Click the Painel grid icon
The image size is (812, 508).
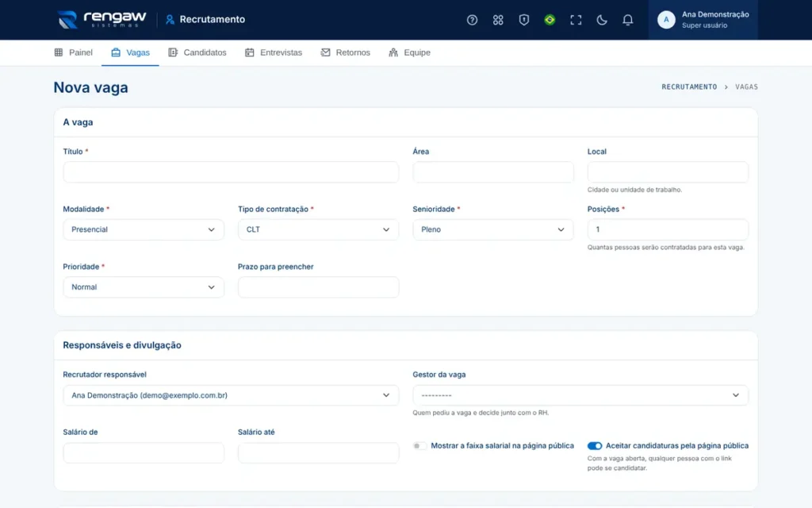(59, 52)
